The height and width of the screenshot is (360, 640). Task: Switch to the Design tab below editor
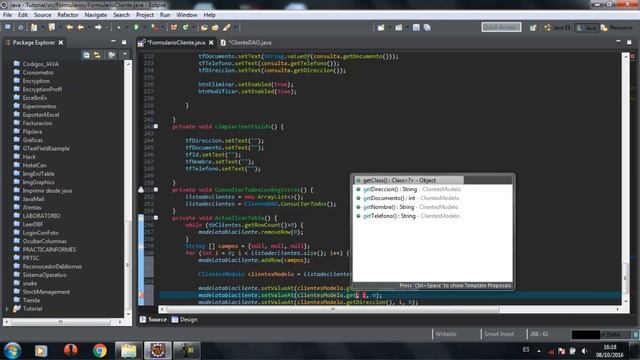pos(184,320)
